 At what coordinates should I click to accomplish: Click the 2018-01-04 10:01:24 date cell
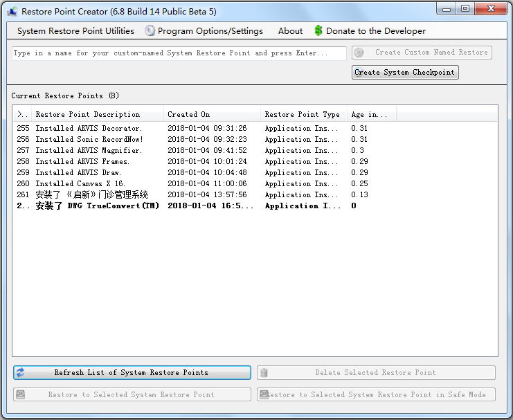pyautogui.click(x=207, y=162)
